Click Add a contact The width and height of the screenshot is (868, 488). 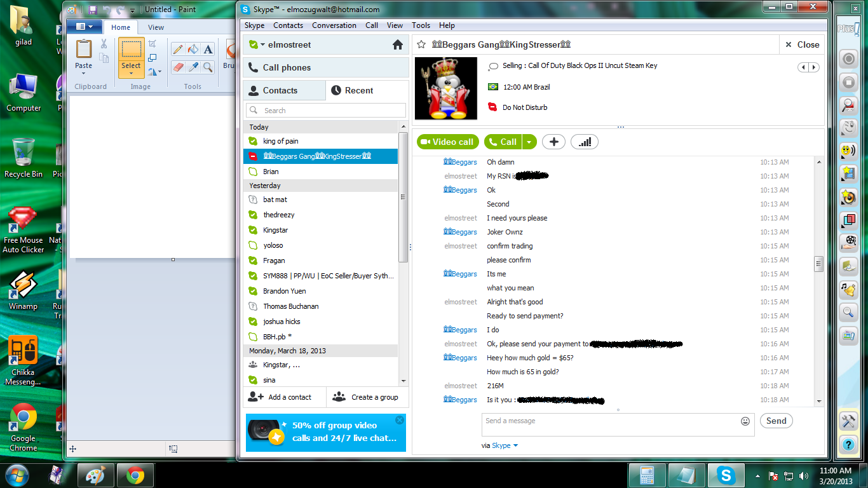(x=285, y=397)
